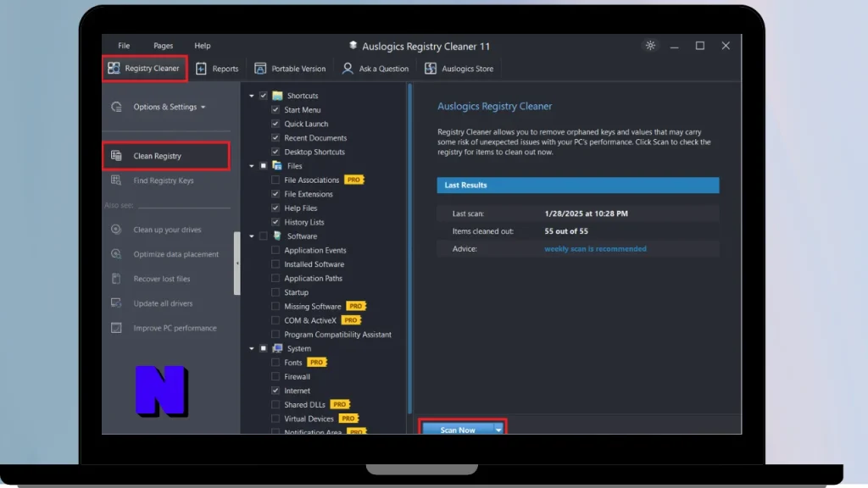This screenshot has width=868, height=488.
Task: Click the Reports icon in toolbar
Action: 201,69
